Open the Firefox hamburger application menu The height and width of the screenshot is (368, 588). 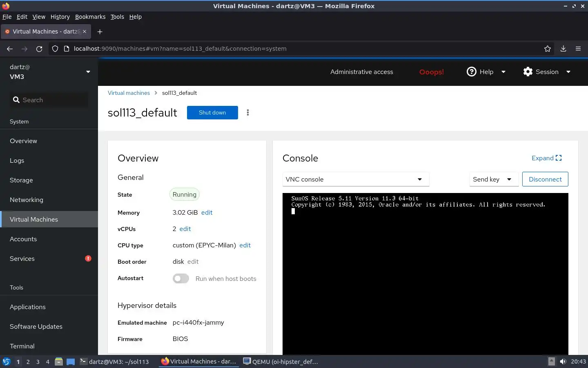pyautogui.click(x=578, y=49)
